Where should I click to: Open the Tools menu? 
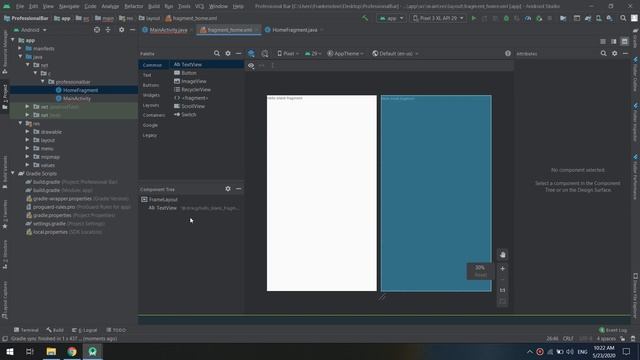184,7
